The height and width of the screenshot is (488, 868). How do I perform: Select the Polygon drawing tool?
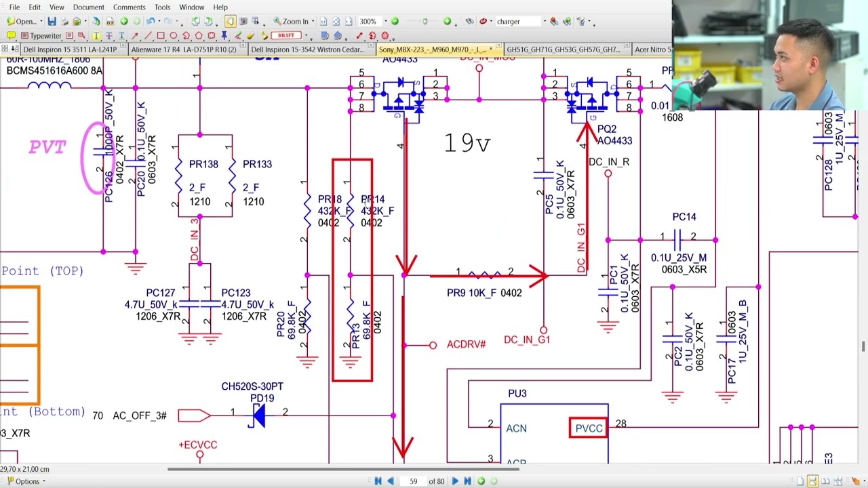click(199, 36)
